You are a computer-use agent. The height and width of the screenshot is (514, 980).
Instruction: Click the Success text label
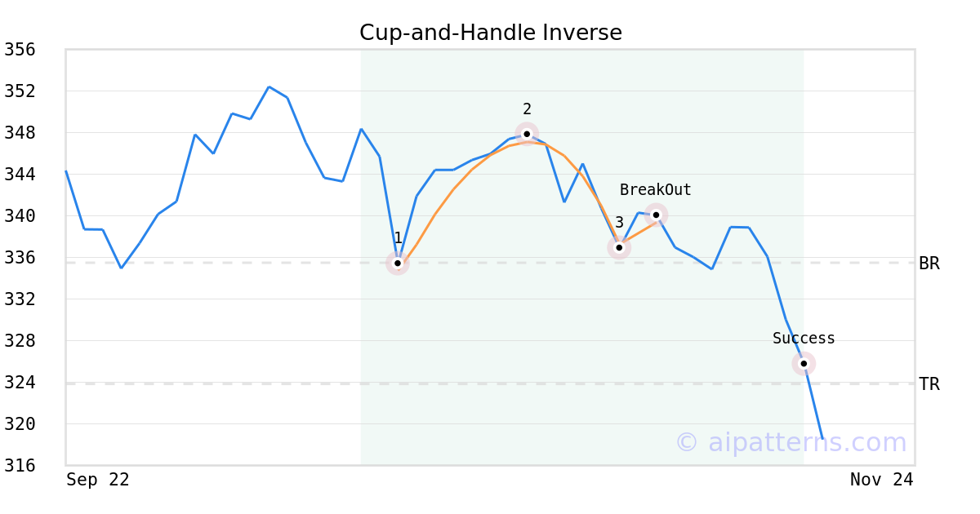click(x=804, y=339)
